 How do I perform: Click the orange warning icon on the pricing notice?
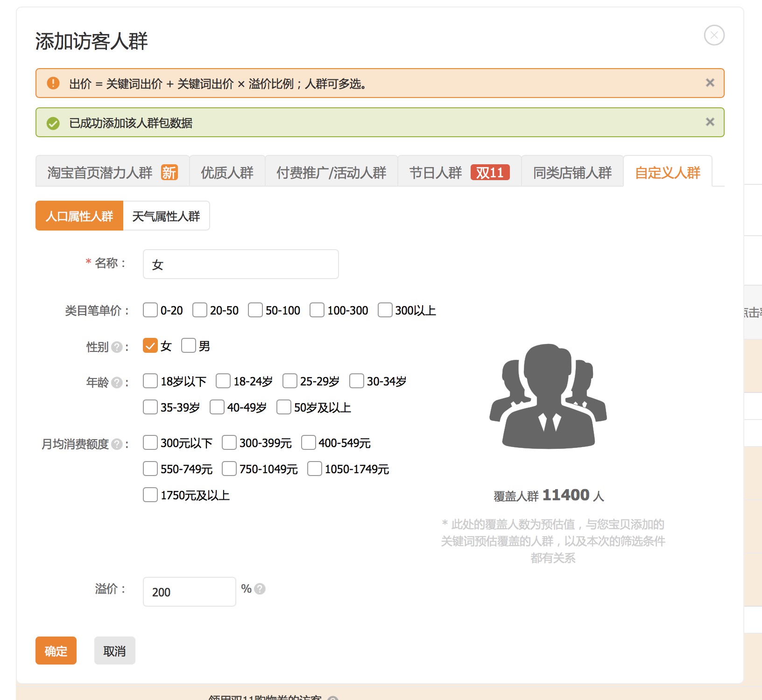click(x=53, y=83)
